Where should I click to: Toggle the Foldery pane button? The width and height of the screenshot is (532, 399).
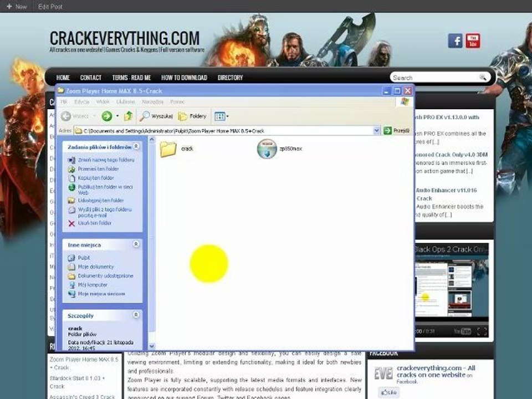[x=192, y=116]
